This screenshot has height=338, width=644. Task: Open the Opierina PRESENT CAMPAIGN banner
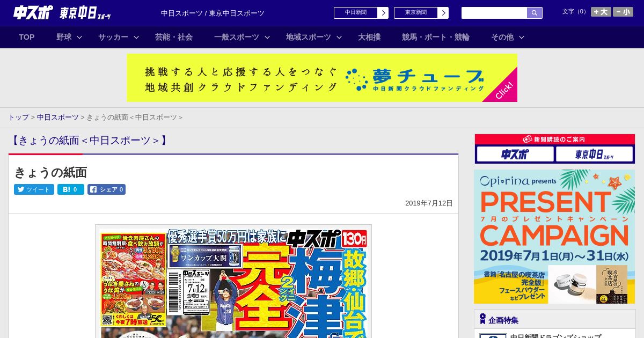554,237
